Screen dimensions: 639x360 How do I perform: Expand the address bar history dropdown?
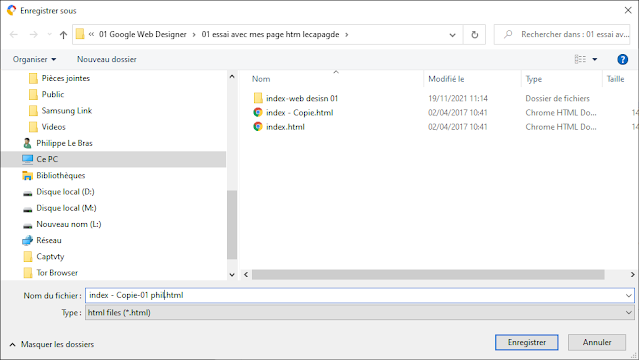tap(452, 35)
